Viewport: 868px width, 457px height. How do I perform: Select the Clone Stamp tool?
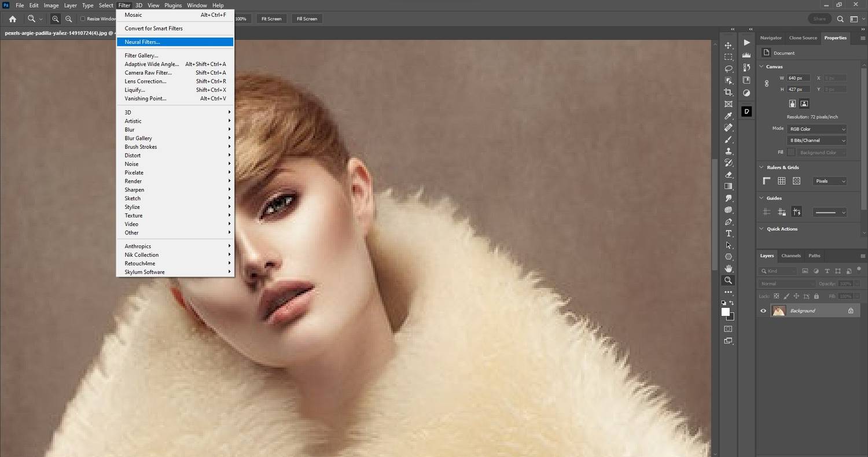[x=729, y=150]
